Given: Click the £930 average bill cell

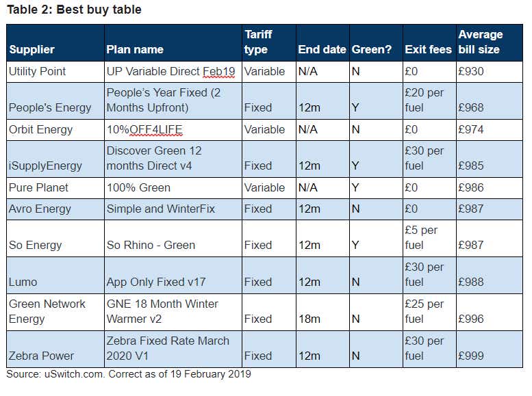Looking at the screenshot, I should 490,72.
